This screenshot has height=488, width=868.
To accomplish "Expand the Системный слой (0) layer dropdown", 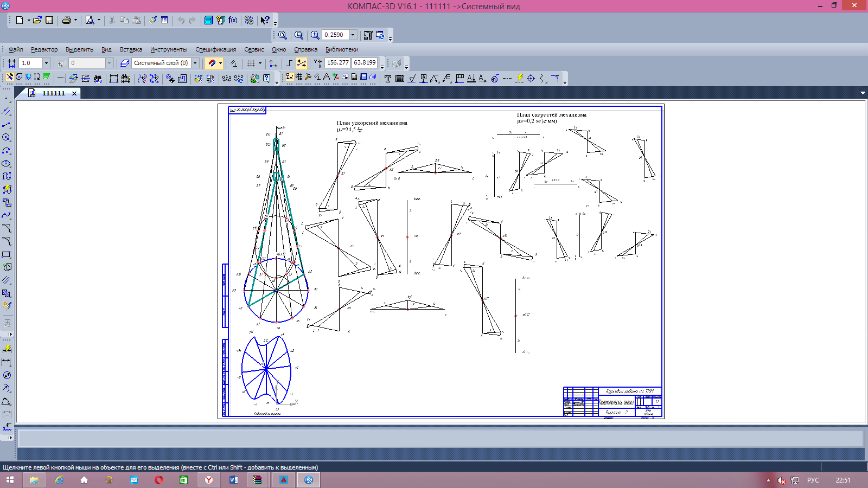I will click(x=195, y=63).
